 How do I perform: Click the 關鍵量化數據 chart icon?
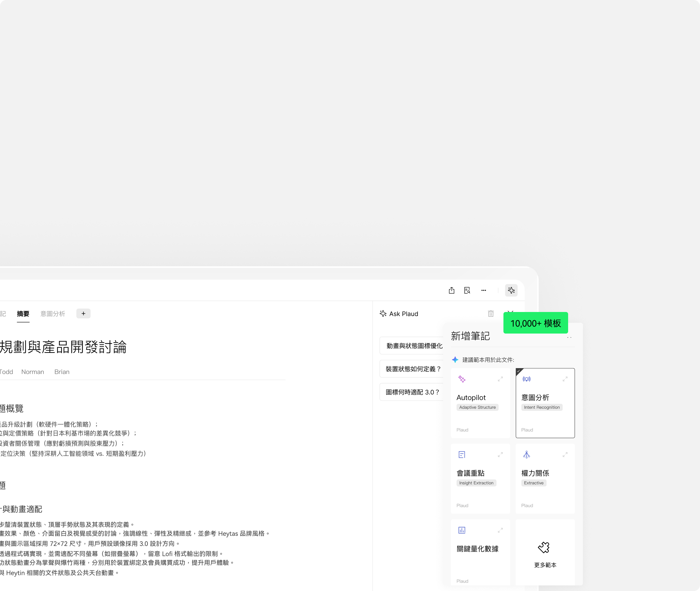pyautogui.click(x=462, y=530)
